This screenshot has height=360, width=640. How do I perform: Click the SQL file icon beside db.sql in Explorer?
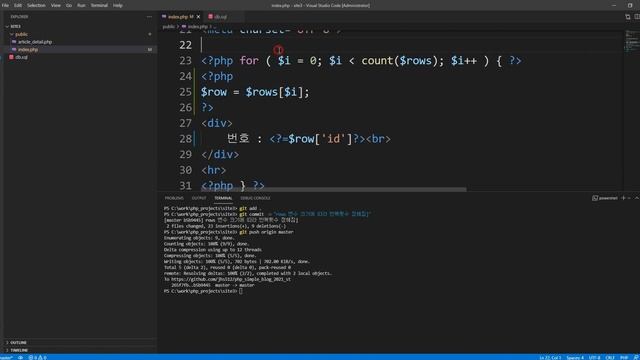point(11,57)
